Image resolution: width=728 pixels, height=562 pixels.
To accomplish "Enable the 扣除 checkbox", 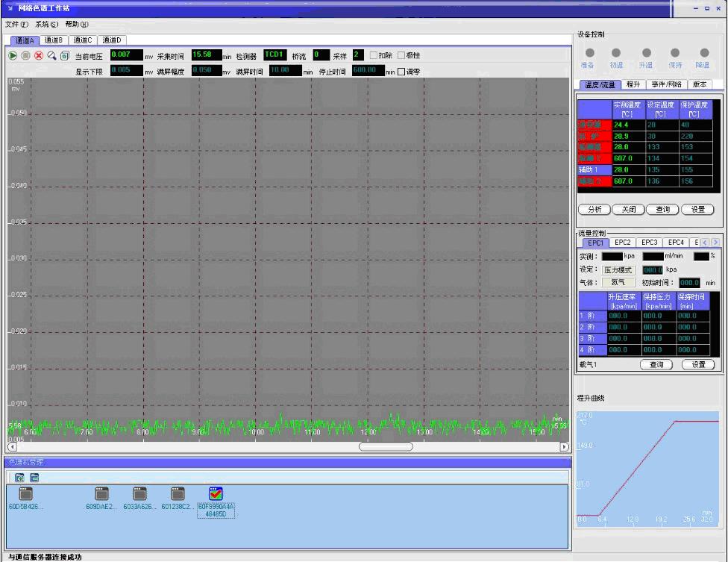I will (x=374, y=55).
